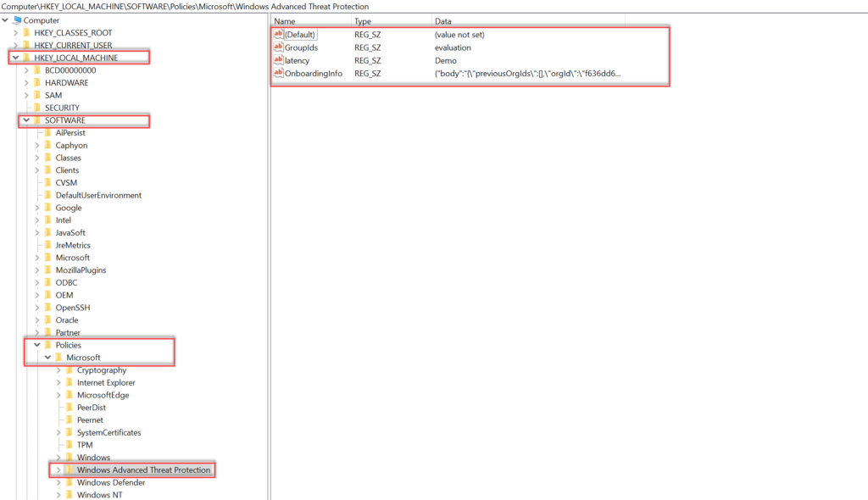Image resolution: width=868 pixels, height=500 pixels.
Task: Select the AiPersist key
Action: 70,133
